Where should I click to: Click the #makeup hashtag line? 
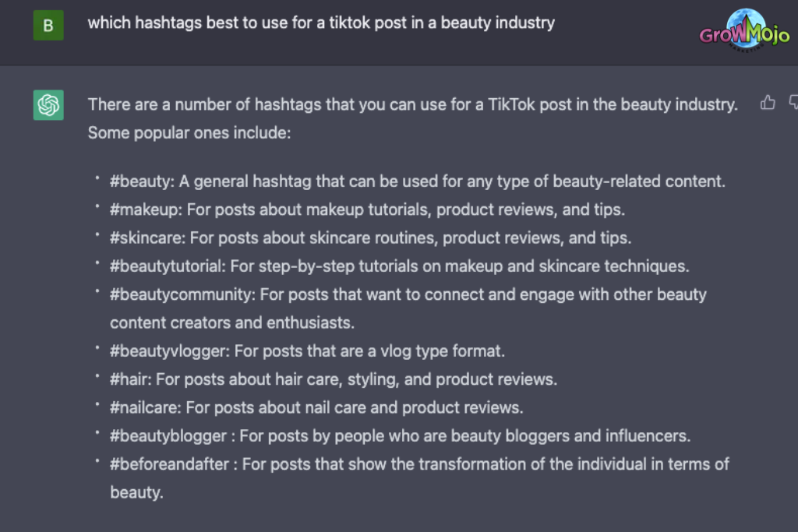tap(367, 210)
